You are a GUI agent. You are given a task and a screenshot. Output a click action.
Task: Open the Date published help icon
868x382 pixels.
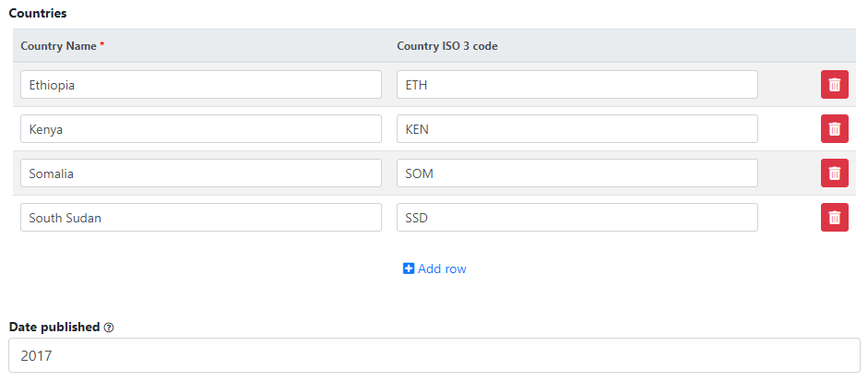click(109, 328)
